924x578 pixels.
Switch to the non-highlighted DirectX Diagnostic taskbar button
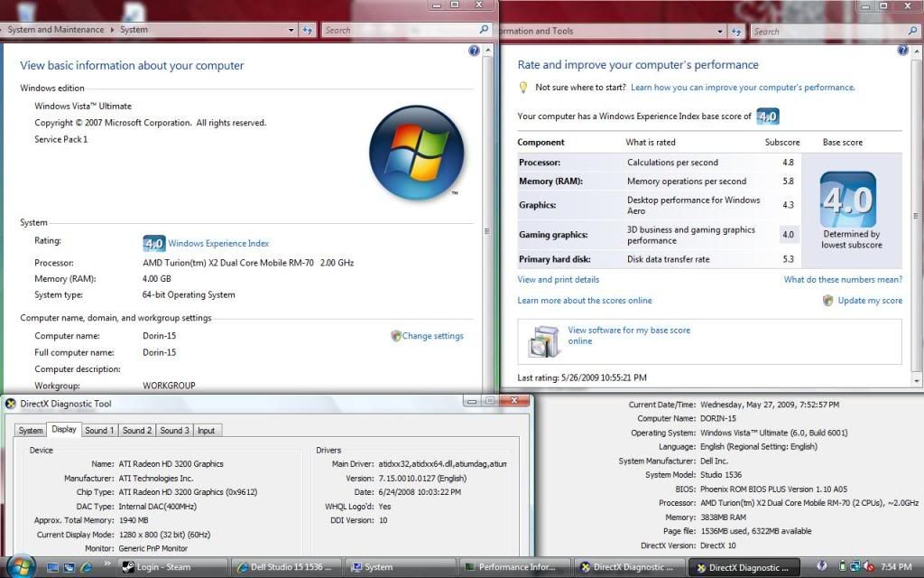click(x=629, y=567)
